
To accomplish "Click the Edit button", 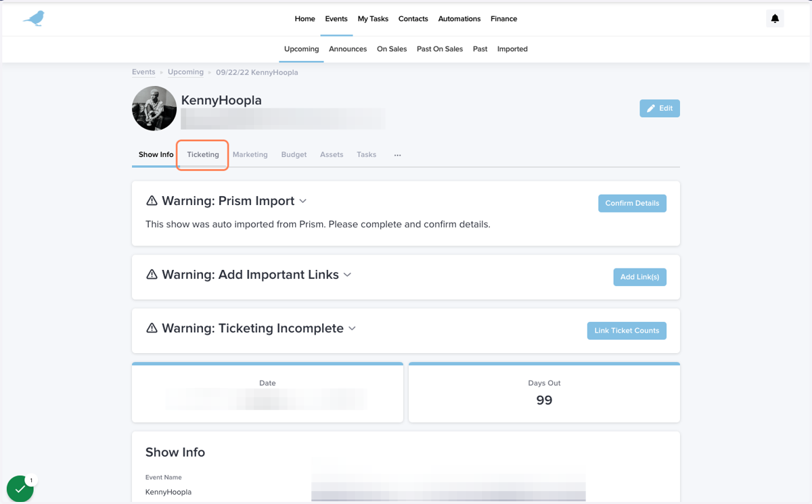I will pyautogui.click(x=660, y=108).
